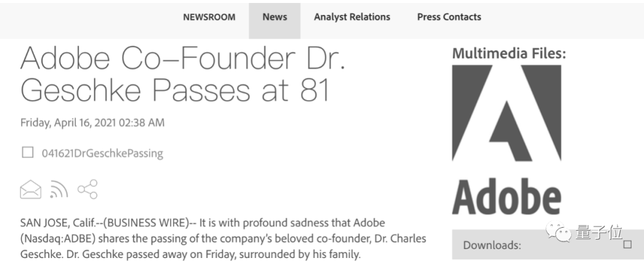The width and height of the screenshot is (644, 261).
Task: Open the Press Contacts tab
Action: click(449, 17)
